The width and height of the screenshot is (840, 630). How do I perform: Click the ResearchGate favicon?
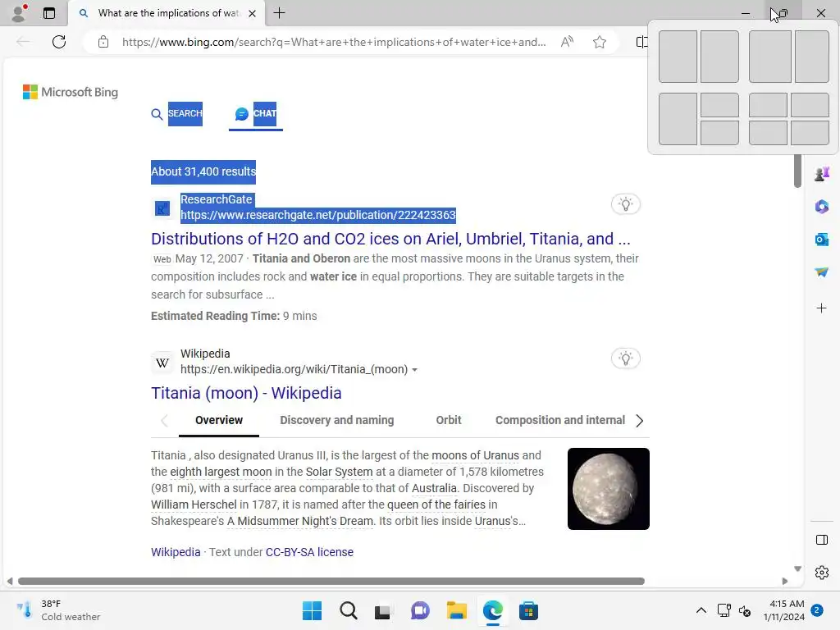[x=162, y=208]
